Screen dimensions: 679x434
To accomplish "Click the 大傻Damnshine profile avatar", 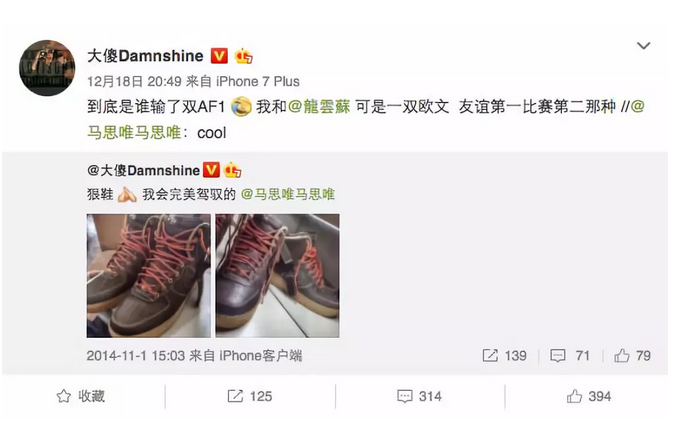I will pos(47,68).
